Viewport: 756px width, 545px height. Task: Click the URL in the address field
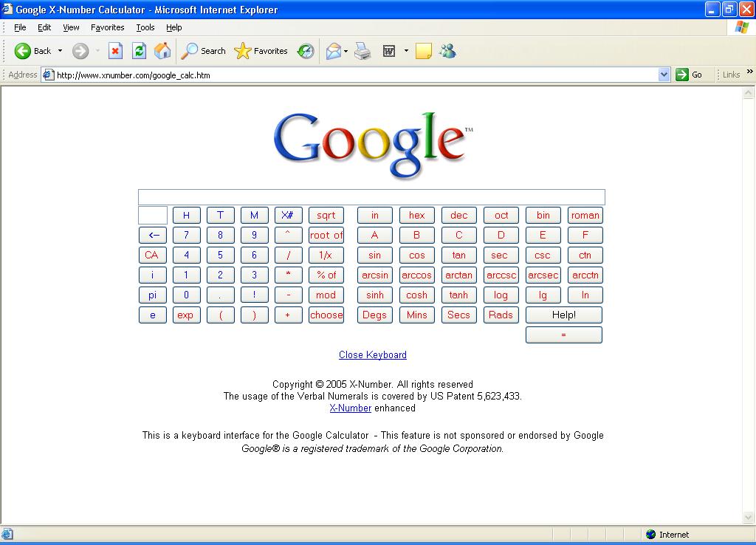[x=134, y=75]
